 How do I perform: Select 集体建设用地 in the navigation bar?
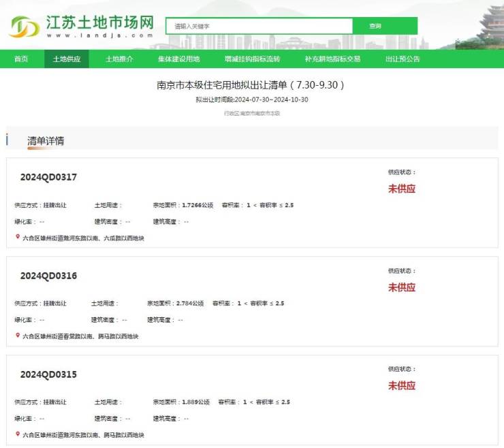pyautogui.click(x=178, y=59)
